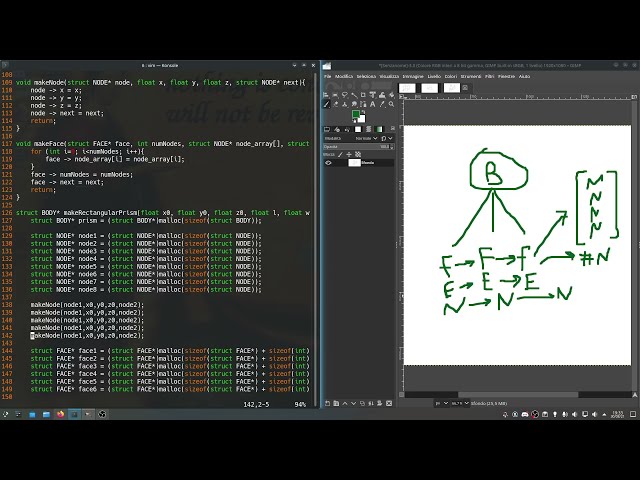Open the file manager from the taskbar
The width and height of the screenshot is (640, 480).
point(46,414)
